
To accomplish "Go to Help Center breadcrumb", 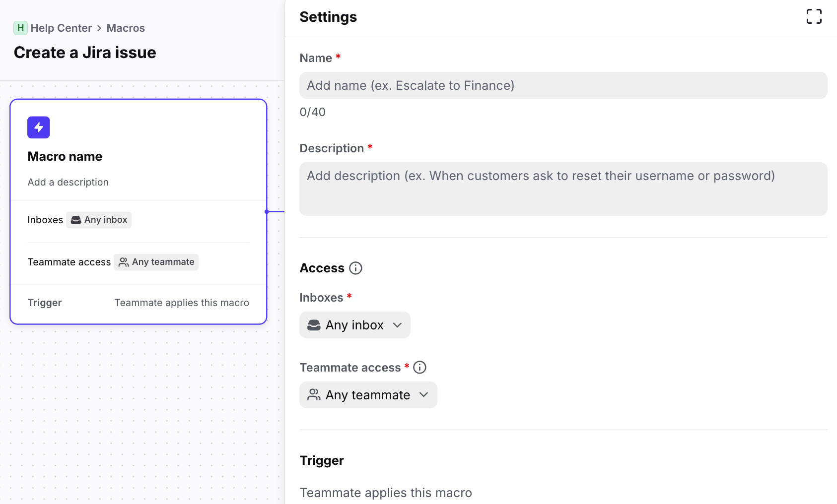I will [61, 28].
